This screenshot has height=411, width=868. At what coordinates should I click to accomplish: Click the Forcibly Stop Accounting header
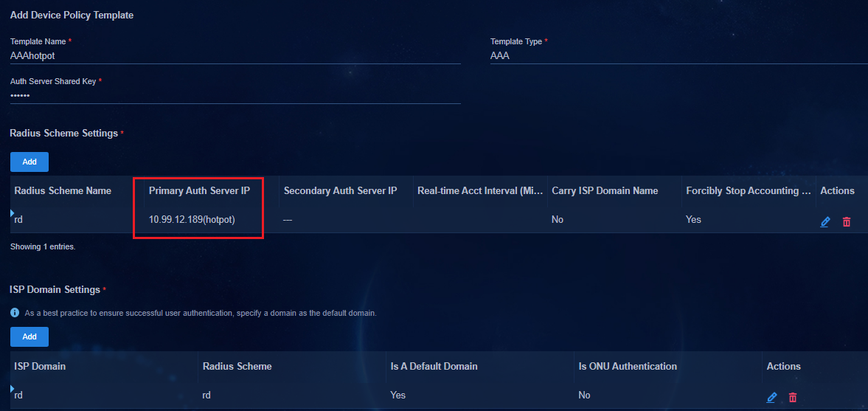tap(749, 190)
